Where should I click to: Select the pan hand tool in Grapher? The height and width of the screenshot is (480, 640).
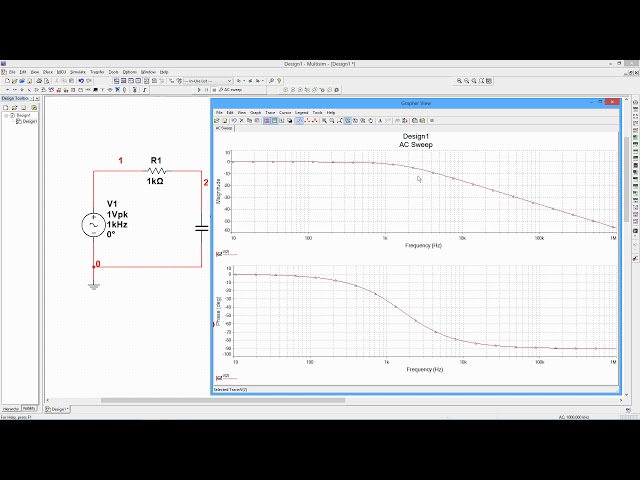371,121
